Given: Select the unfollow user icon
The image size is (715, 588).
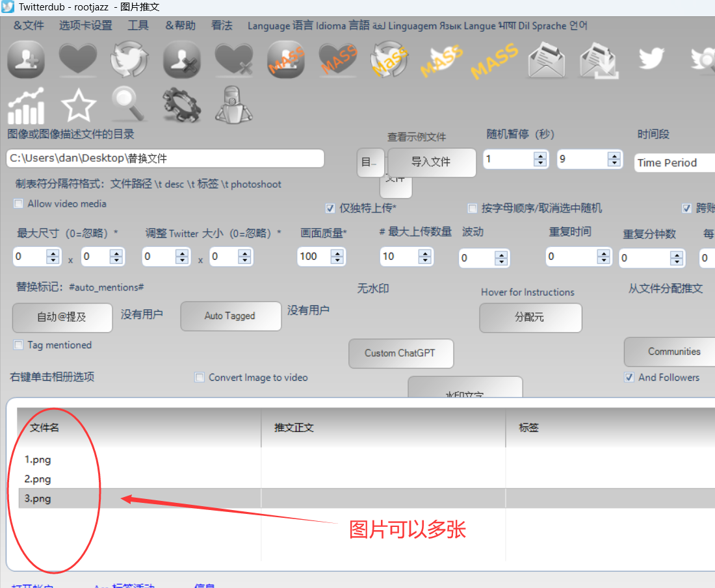Looking at the screenshot, I should (182, 60).
